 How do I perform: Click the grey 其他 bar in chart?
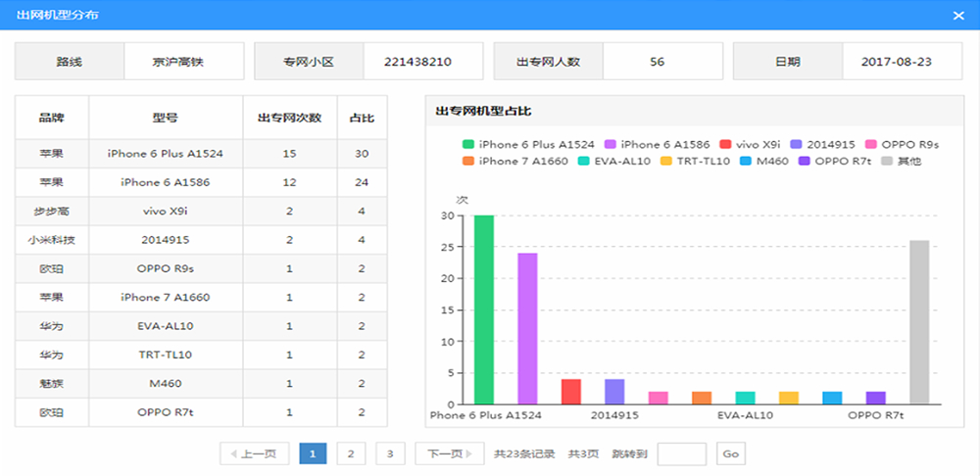pos(919,322)
